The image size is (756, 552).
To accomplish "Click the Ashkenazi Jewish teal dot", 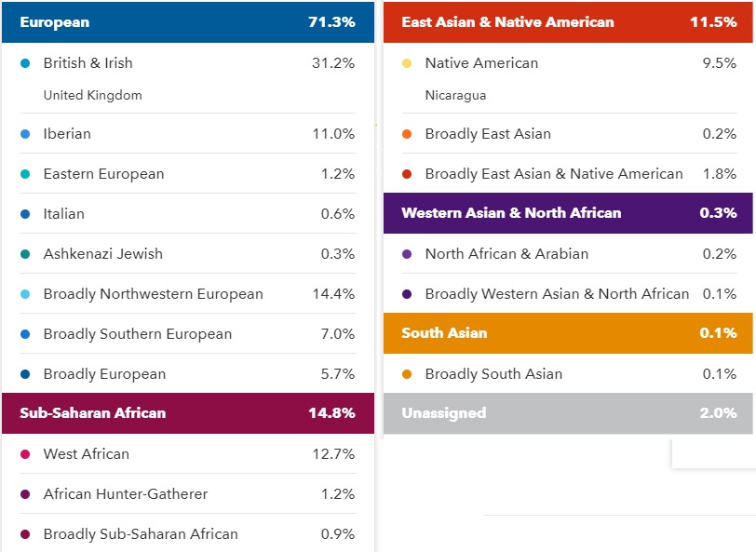I will point(25,254).
